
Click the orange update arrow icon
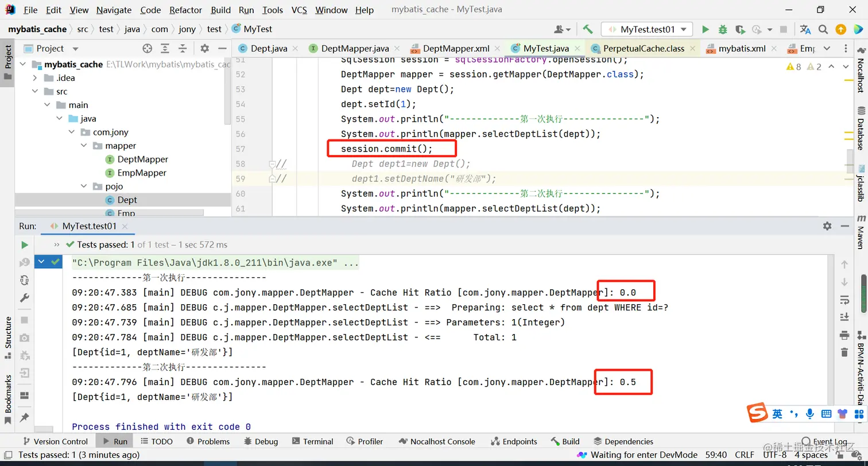(x=840, y=29)
